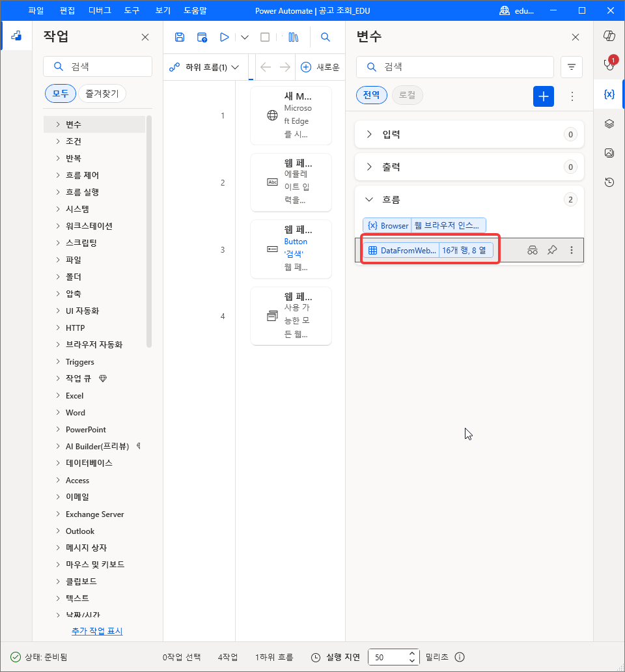
Task: Open variables pane more options menu
Action: (572, 96)
